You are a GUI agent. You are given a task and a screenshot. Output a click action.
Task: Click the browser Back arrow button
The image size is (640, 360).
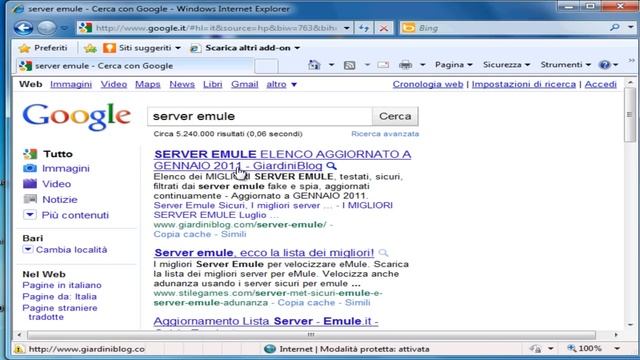click(24, 28)
